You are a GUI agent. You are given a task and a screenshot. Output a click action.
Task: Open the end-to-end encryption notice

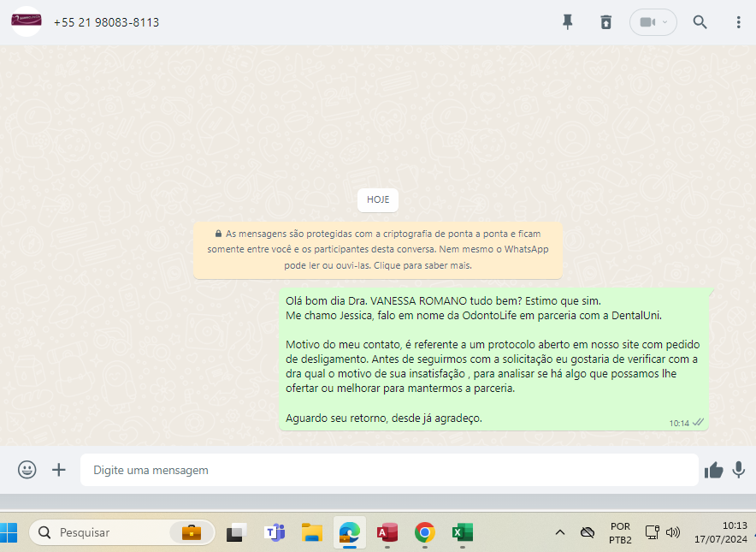coord(377,250)
